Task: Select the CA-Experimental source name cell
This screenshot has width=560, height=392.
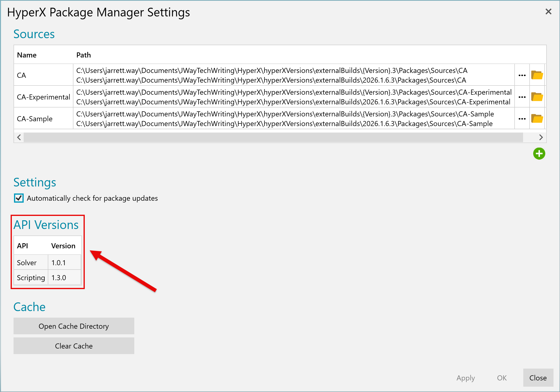Action: click(x=43, y=97)
